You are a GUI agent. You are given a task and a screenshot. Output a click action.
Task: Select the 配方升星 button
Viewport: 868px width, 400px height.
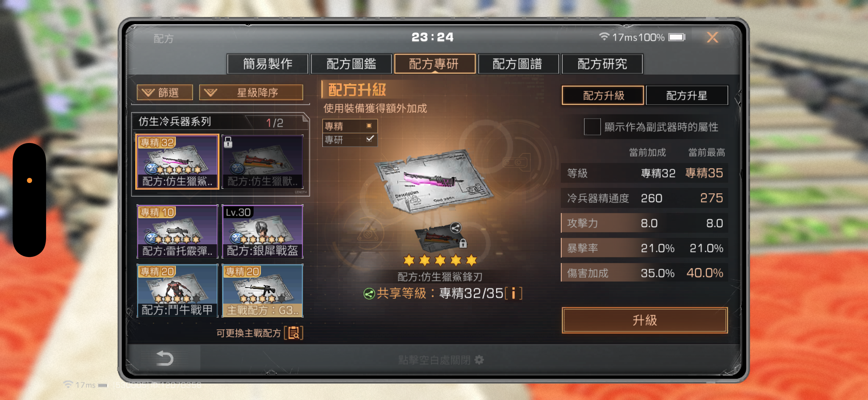point(686,95)
